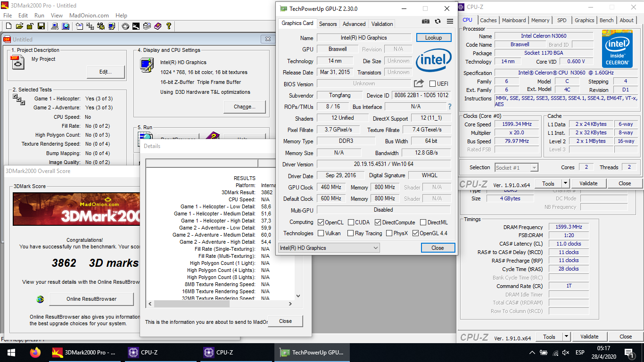
Task: Click the magnifier-over-list icon in 3DMark toolbar
Action: tap(66, 26)
